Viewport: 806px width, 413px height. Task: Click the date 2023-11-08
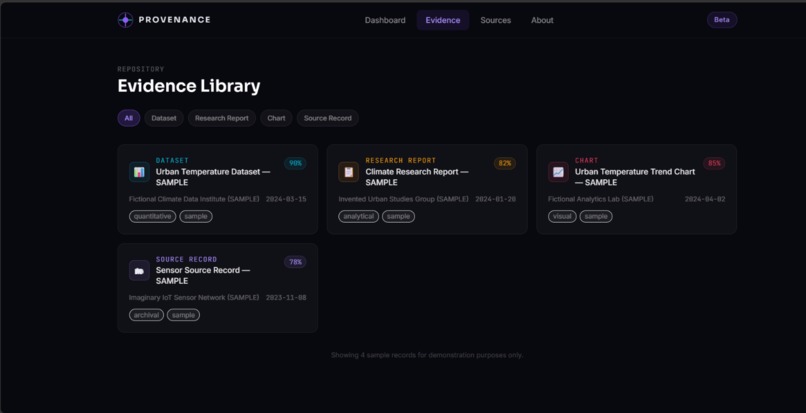click(286, 298)
